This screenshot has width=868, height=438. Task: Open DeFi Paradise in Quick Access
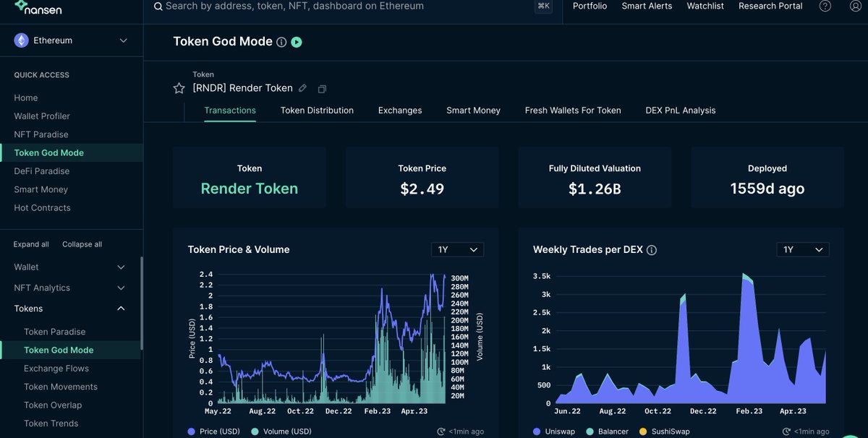(x=42, y=171)
